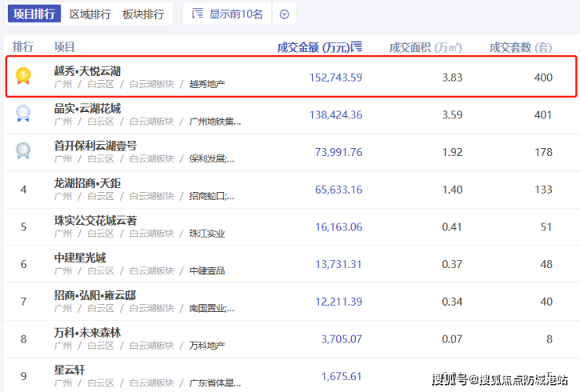The image size is (580, 392).
Task: Switch to the 板块排行 tab
Action: coord(143,14)
